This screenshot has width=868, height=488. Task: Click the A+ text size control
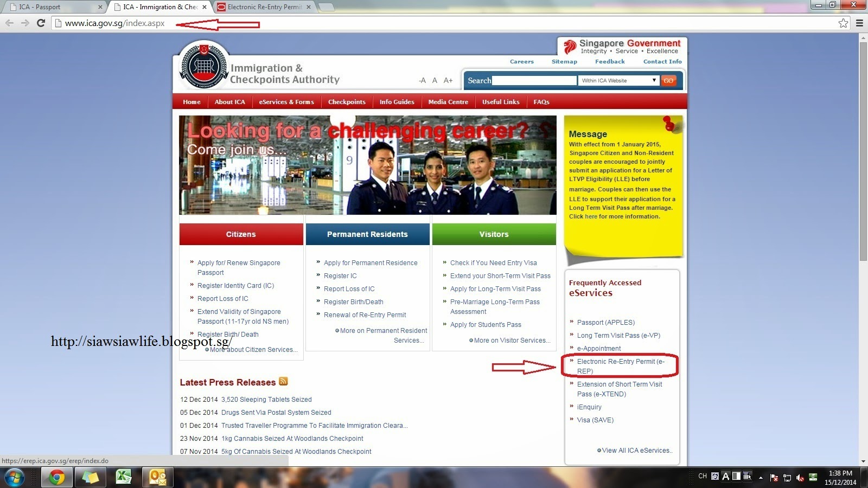448,80
